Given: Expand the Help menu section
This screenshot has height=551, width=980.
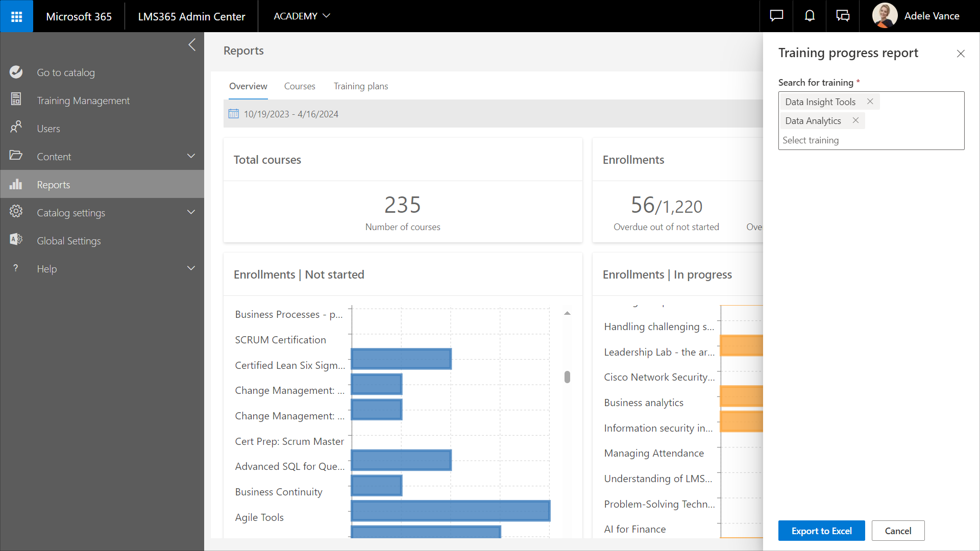Looking at the screenshot, I should [x=191, y=268].
